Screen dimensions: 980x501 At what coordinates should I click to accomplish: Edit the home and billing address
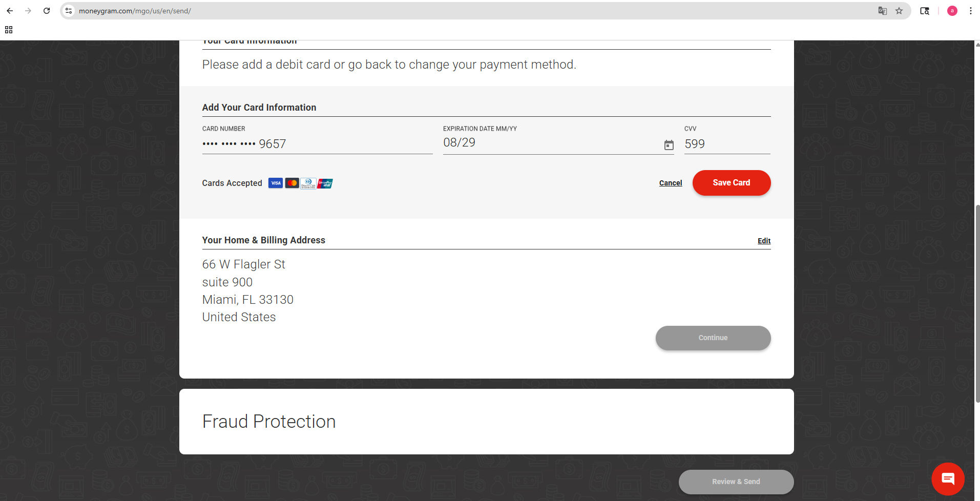tap(764, 241)
